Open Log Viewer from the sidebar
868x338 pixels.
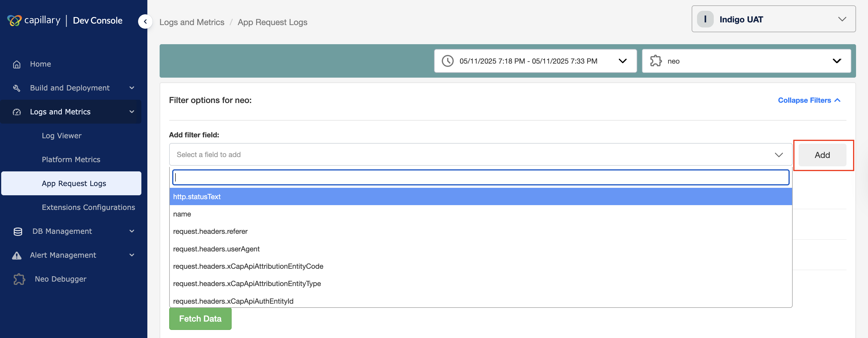tap(62, 136)
